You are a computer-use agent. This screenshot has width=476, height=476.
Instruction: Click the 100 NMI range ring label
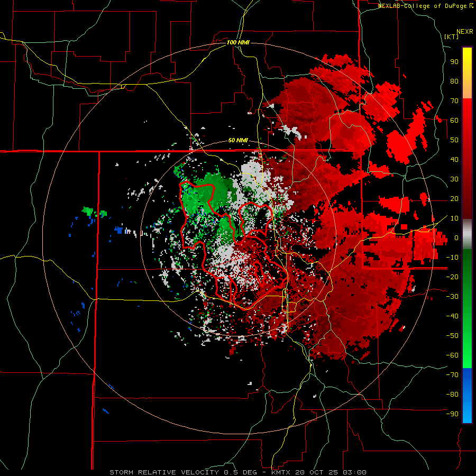(238, 42)
